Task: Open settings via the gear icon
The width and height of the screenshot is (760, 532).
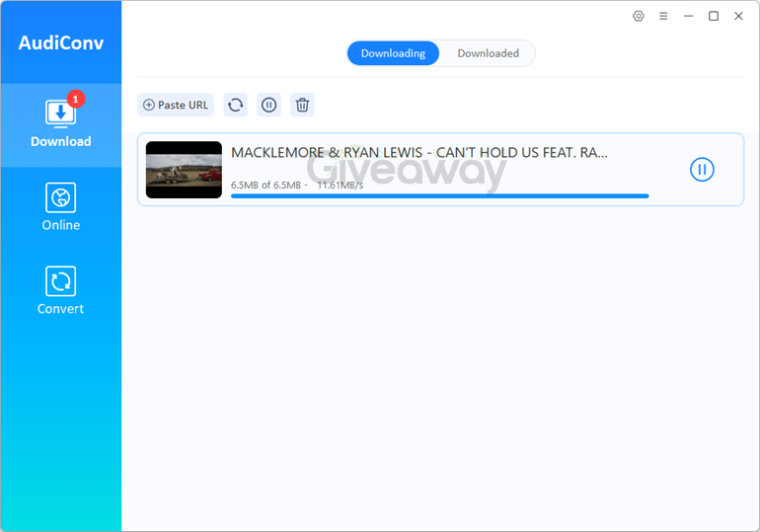Action: [x=639, y=16]
